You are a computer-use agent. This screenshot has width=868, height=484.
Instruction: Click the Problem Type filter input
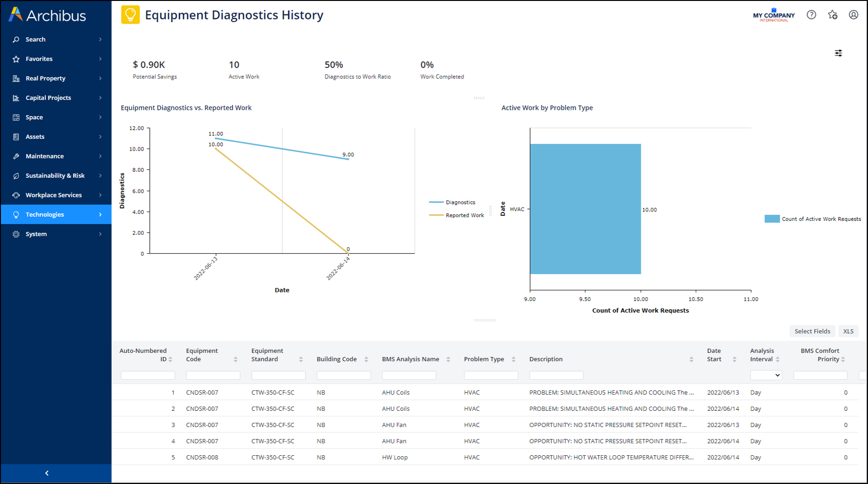[x=491, y=375]
